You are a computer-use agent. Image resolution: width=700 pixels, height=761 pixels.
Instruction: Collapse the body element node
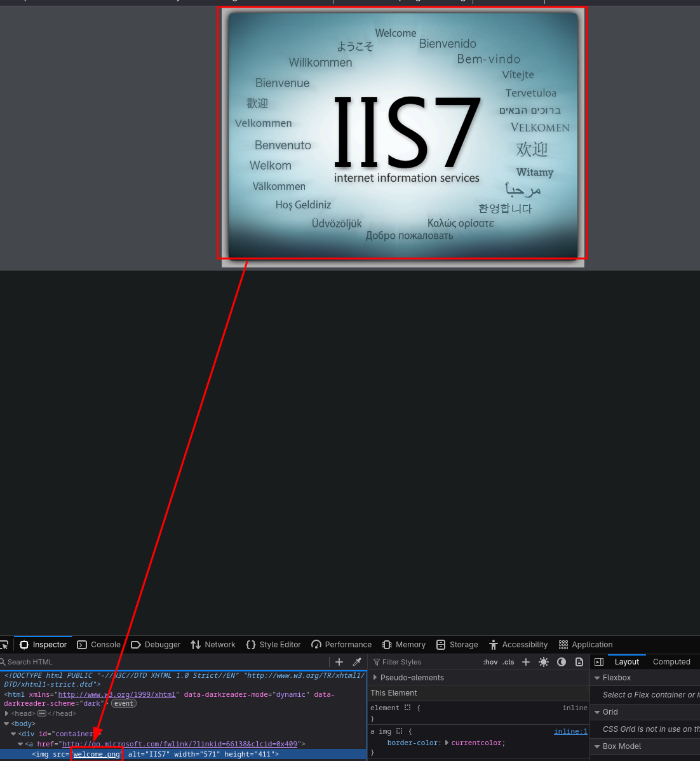coord(7,724)
